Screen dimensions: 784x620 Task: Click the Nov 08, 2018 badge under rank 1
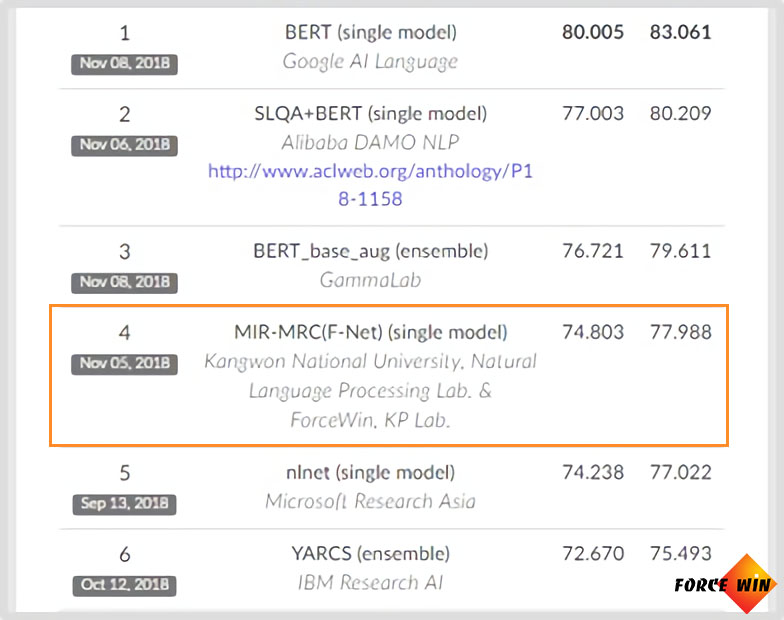124,64
